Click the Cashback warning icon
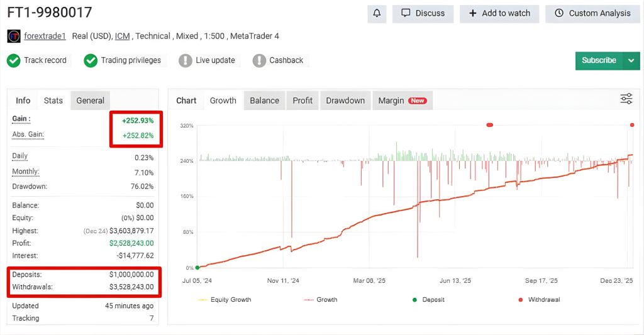The width and height of the screenshot is (644, 335). tap(259, 60)
